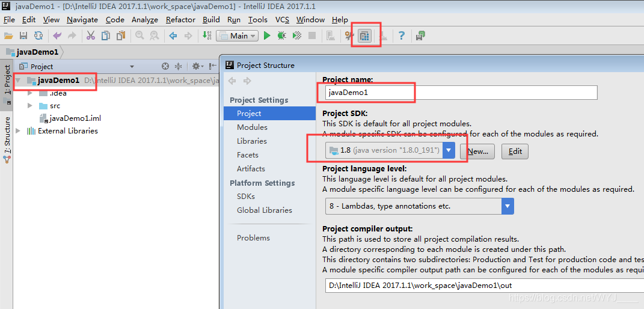Open the Build menu
The height and width of the screenshot is (309, 644).
(211, 20)
